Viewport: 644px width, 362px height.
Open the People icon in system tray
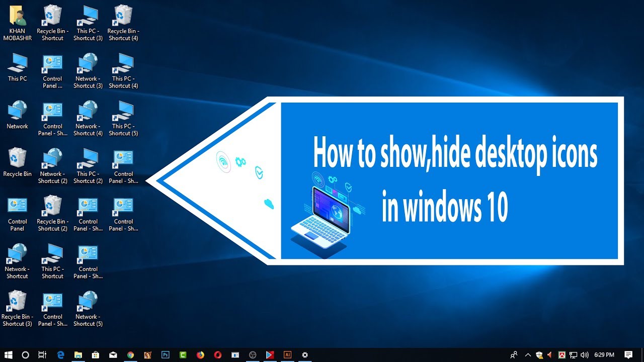(514, 354)
